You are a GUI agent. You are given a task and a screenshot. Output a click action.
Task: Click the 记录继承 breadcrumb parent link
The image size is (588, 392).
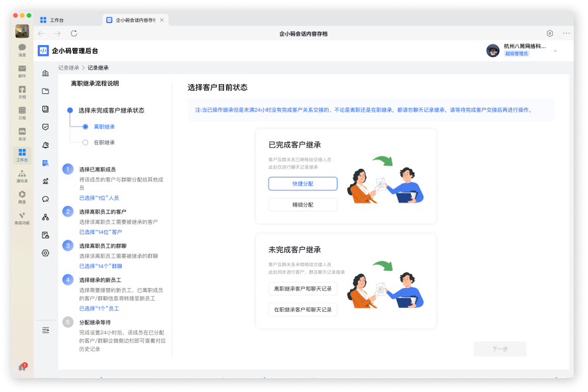tap(69, 68)
